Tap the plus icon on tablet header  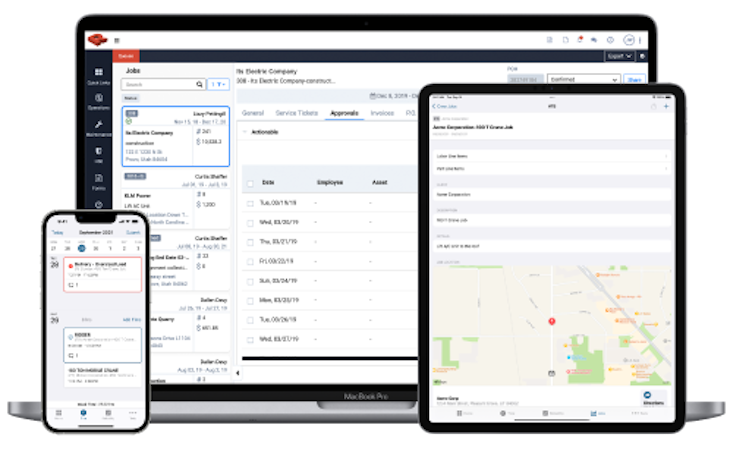click(666, 107)
